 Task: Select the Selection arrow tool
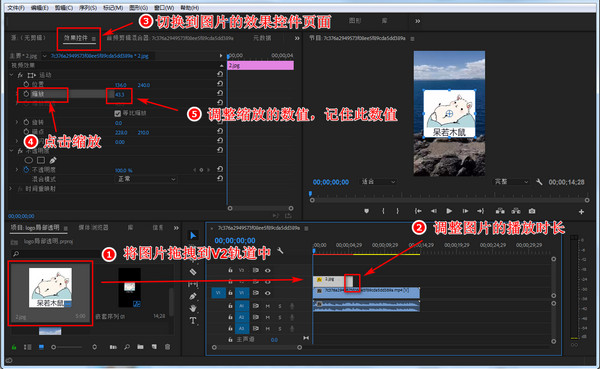click(x=193, y=235)
